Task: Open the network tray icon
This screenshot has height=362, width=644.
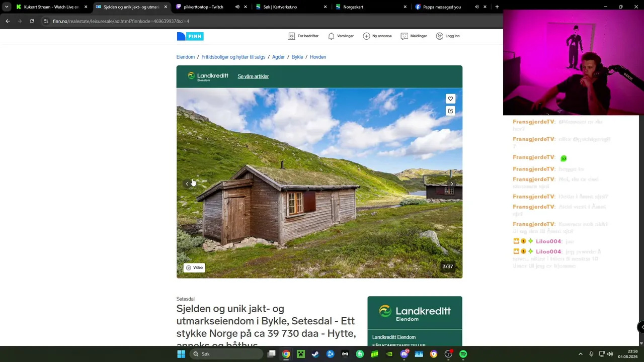Action: pyautogui.click(x=602, y=354)
